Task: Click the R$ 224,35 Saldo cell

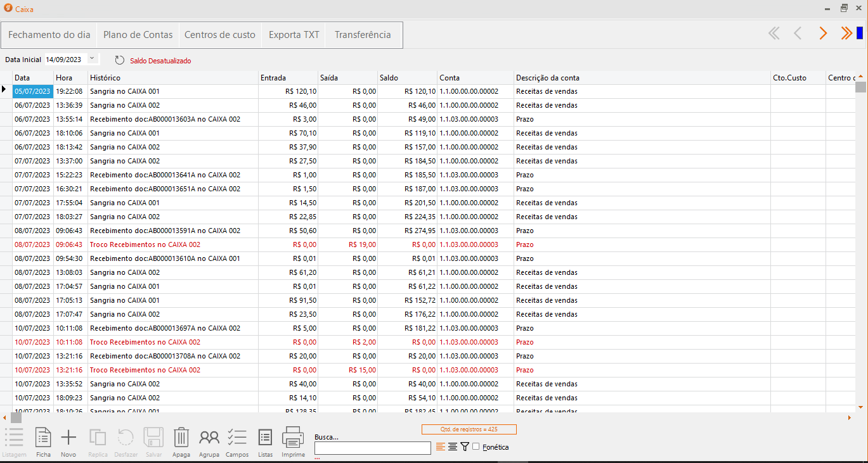Action: point(408,217)
